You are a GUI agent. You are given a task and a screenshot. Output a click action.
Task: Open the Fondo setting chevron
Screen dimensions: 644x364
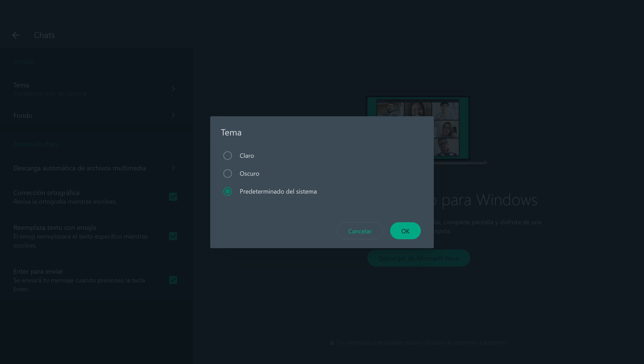(x=174, y=115)
